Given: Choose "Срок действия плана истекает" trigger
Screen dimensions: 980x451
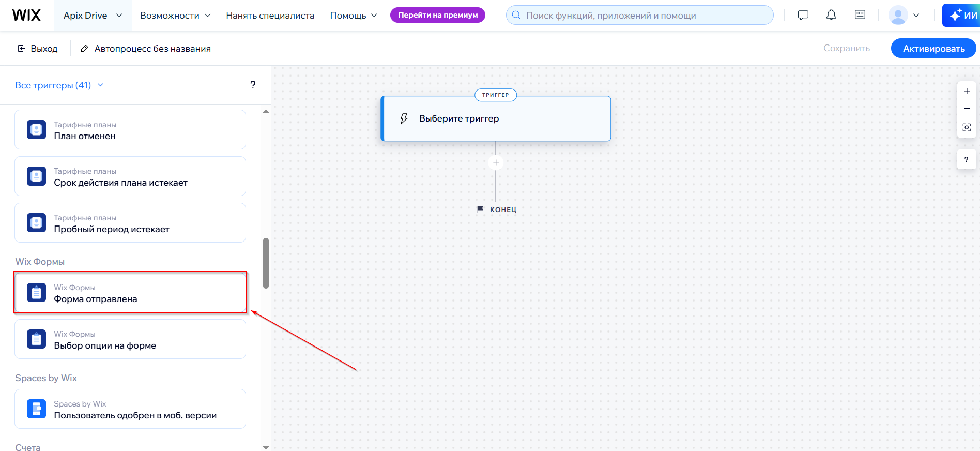Looking at the screenshot, I should pyautogui.click(x=130, y=176).
